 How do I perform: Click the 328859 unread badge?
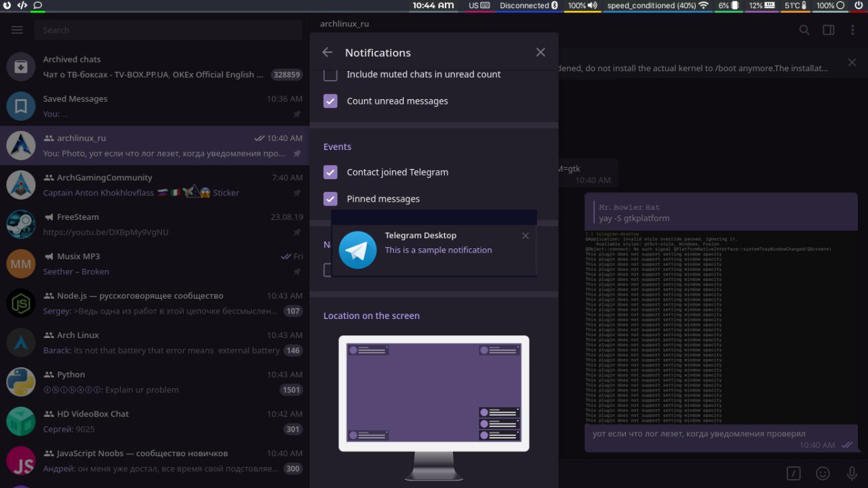tap(286, 75)
